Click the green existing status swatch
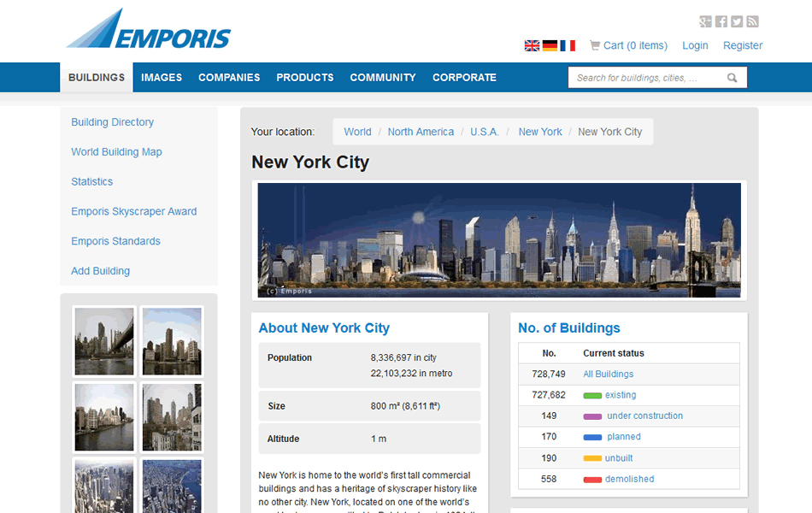The image size is (812, 513). [592, 396]
